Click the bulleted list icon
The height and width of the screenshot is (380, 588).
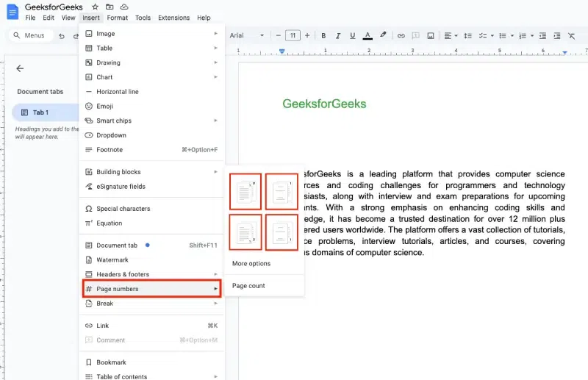coord(503,35)
